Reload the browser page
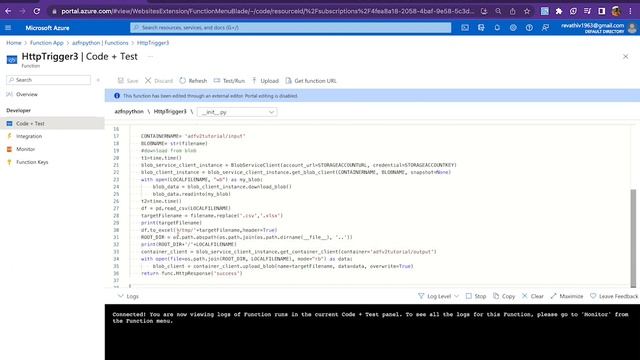The height and width of the screenshot is (360, 640). 37,11
